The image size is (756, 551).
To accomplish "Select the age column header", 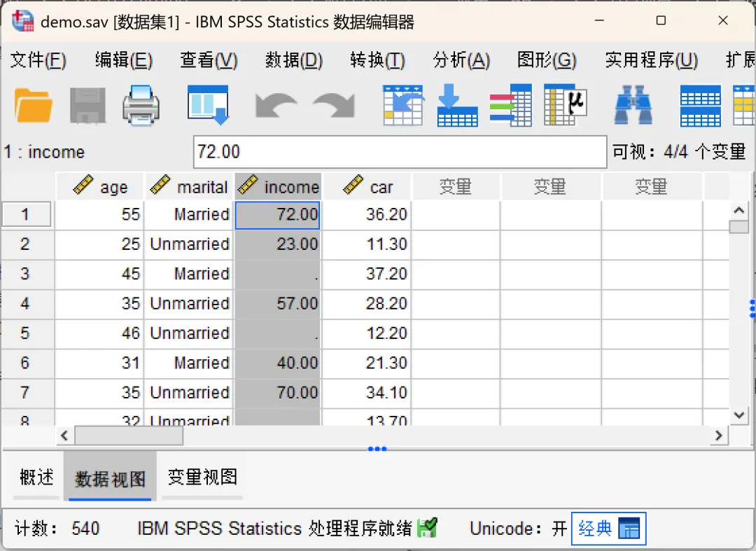I will pyautogui.click(x=100, y=186).
